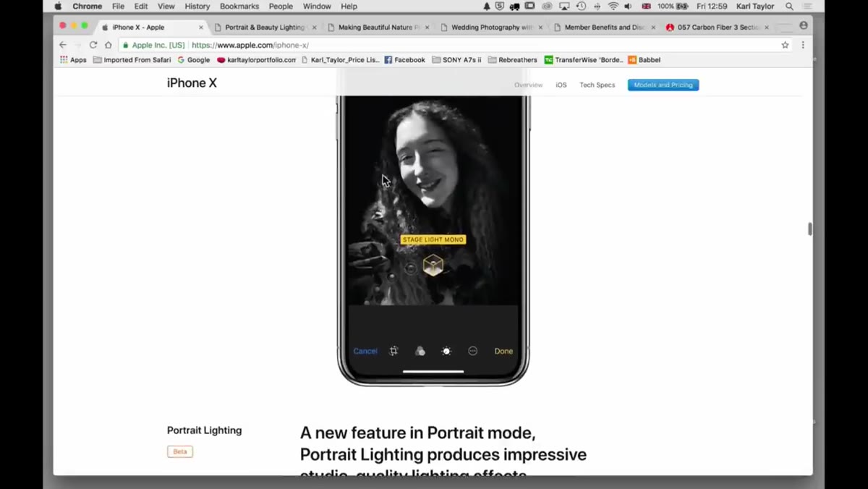Open the AirPlay display menu bar icon
Screen dimensions: 868x489
pyautogui.click(x=564, y=7)
